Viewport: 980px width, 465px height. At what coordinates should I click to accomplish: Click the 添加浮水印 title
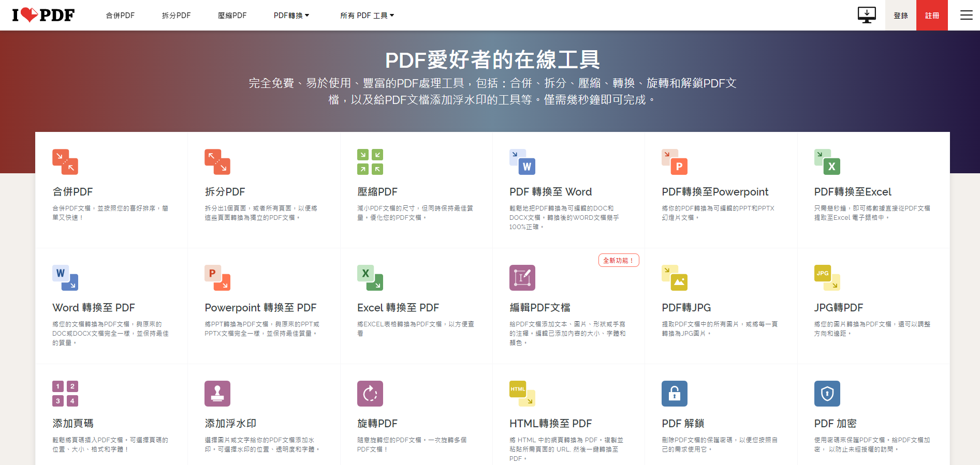click(x=230, y=424)
